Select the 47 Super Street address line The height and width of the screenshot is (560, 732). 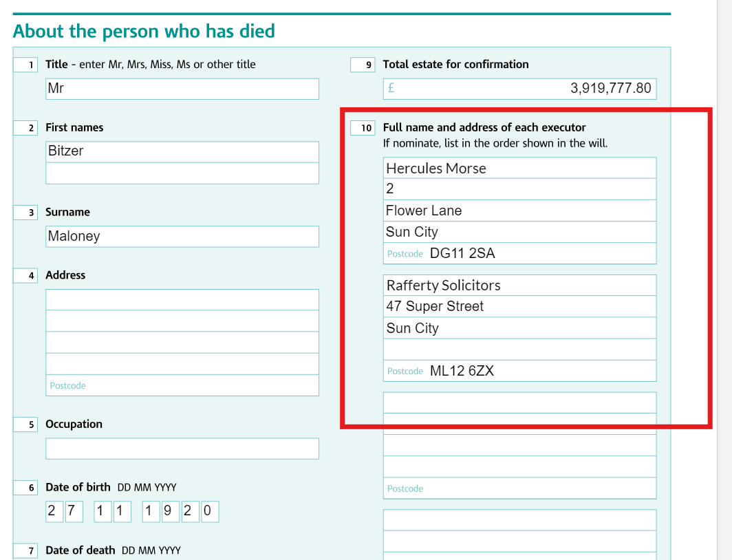tap(519, 307)
